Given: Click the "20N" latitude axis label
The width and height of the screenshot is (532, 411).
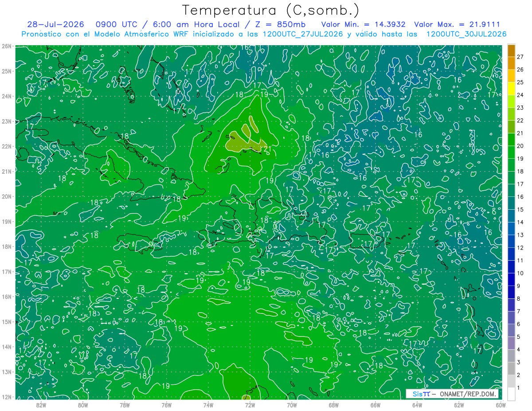Looking at the screenshot, I should click(6, 196).
